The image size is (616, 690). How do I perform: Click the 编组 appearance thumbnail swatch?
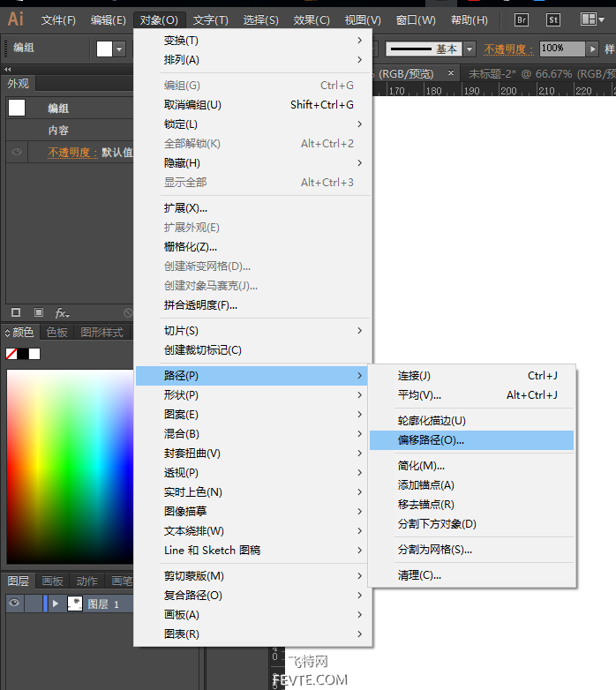17,108
